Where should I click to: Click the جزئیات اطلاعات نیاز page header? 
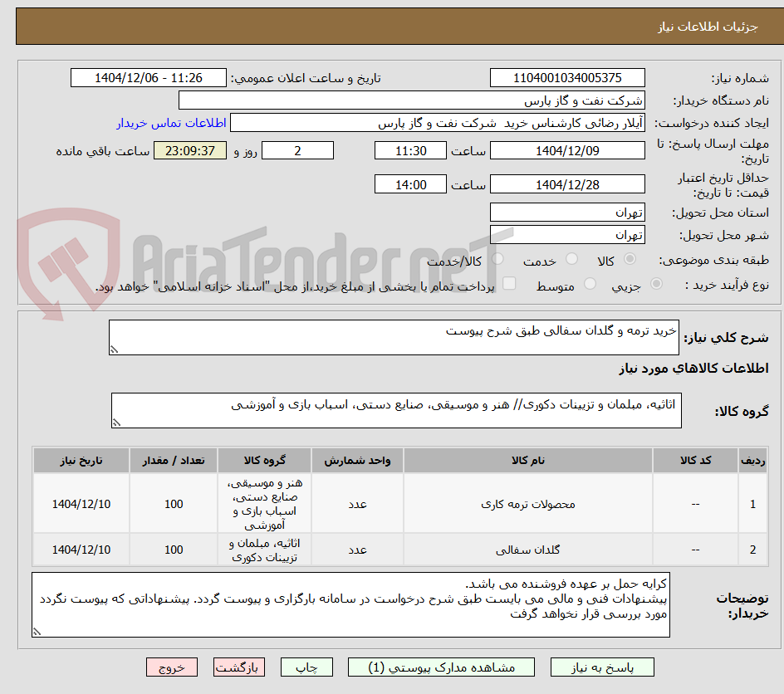pos(708,27)
